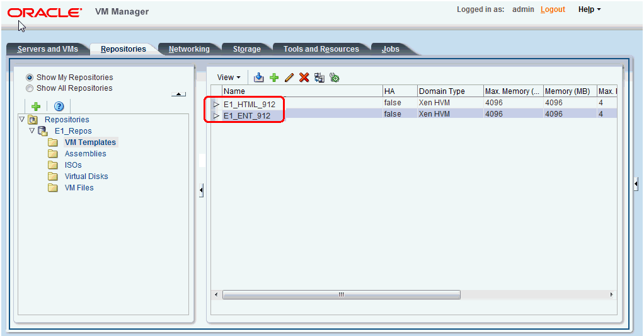
Task: Expand the E1_HTML_912 template row
Action: point(216,105)
